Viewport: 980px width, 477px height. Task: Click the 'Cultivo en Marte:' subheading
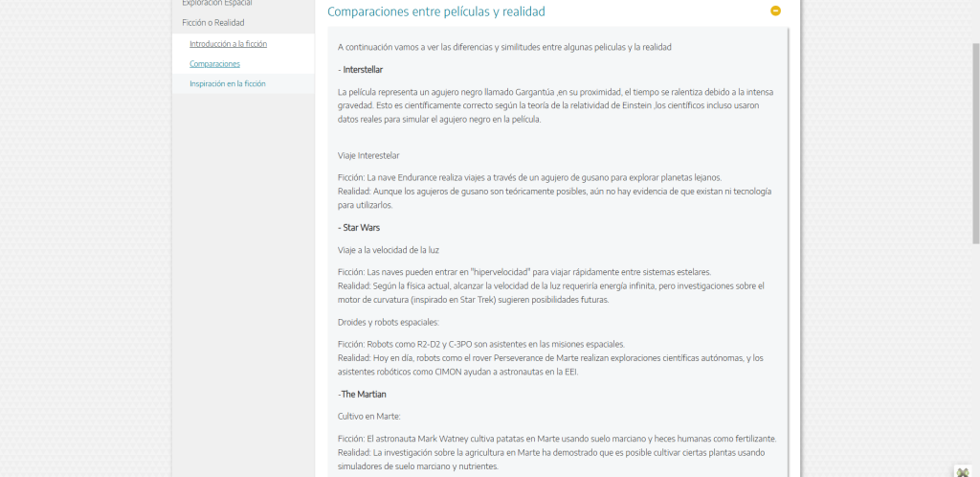(368, 417)
